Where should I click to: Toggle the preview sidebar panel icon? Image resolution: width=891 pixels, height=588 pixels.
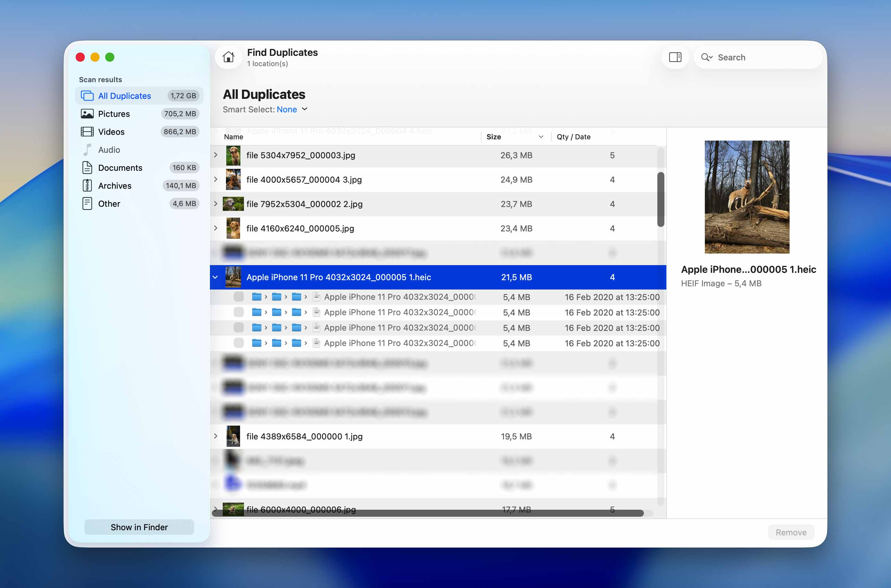point(675,57)
